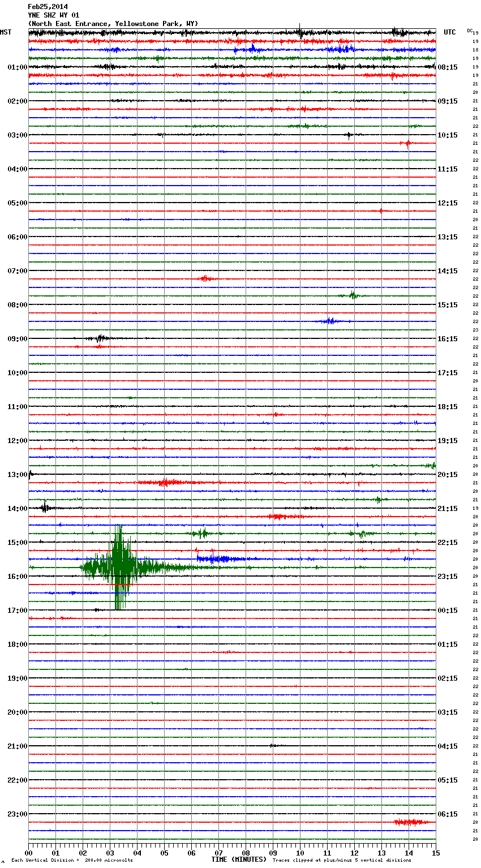Select the 12:00 MST row label
This screenshot has height=868, width=481.
(x=18, y=441)
